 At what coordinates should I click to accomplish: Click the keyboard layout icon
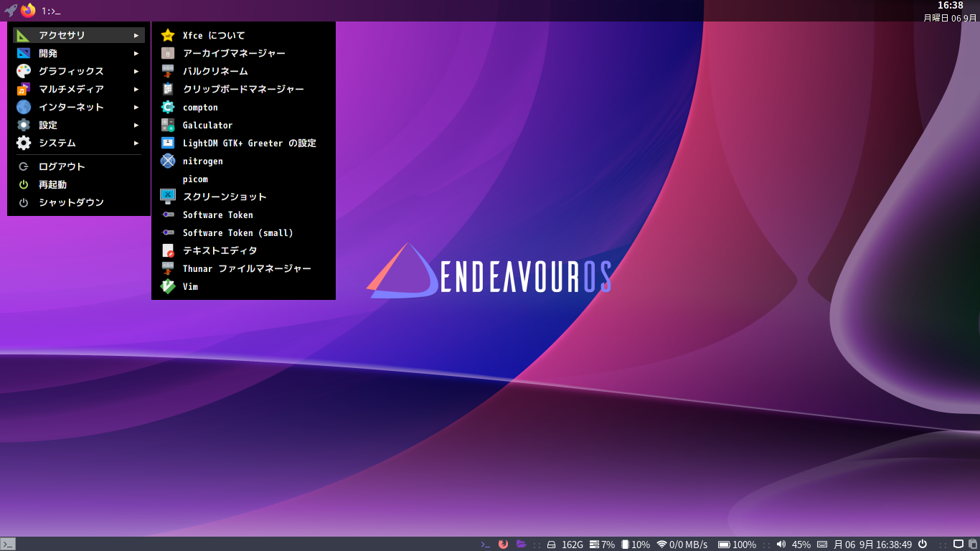(822, 545)
